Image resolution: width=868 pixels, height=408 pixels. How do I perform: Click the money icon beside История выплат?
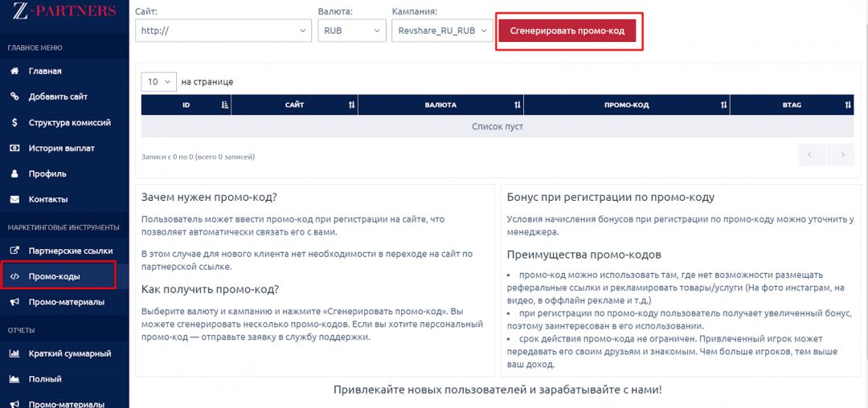pyautogui.click(x=15, y=148)
